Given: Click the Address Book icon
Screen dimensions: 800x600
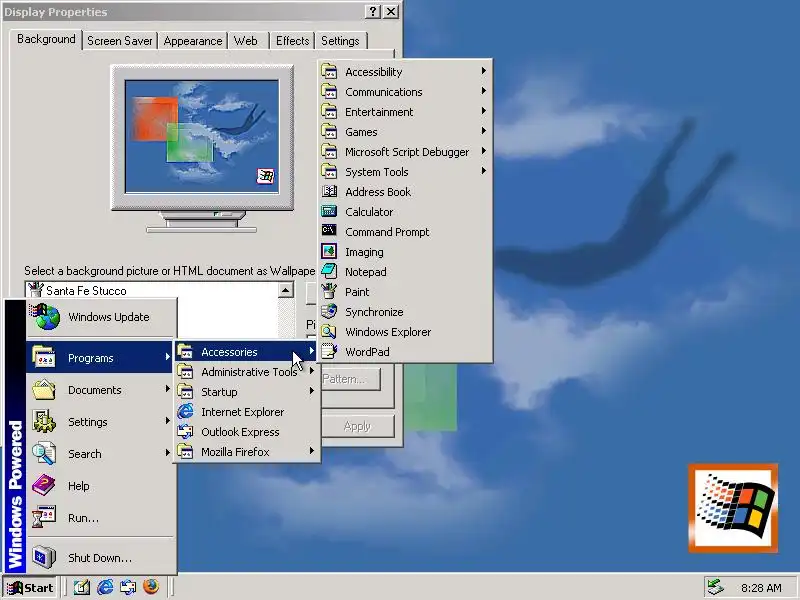Looking at the screenshot, I should [x=329, y=191].
